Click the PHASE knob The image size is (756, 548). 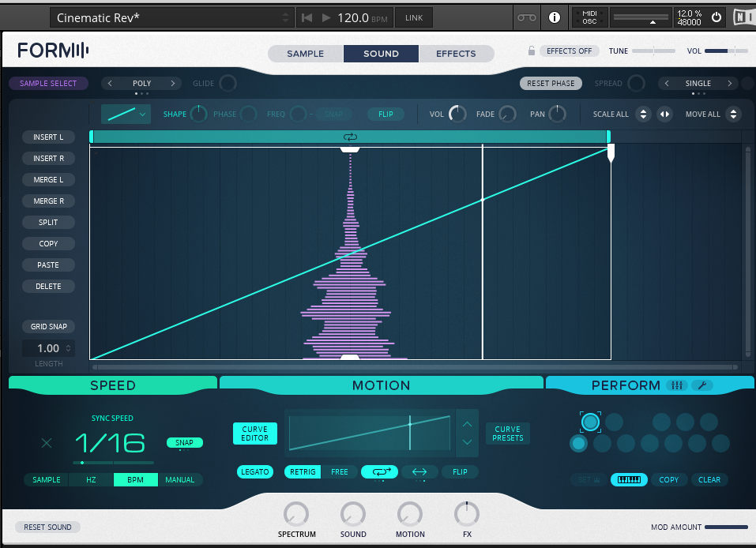coord(248,114)
